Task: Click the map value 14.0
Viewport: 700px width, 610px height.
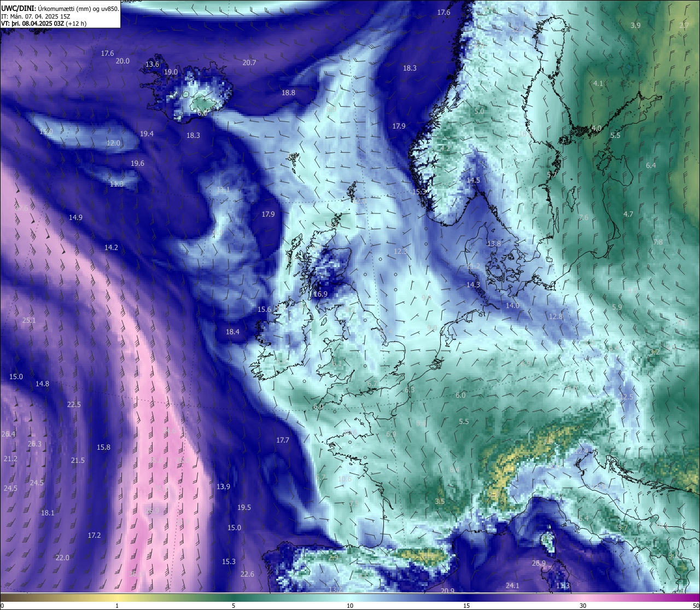Action: [512, 306]
